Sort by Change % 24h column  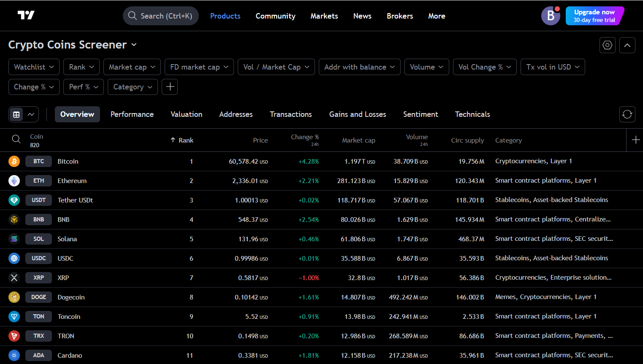[x=305, y=140]
